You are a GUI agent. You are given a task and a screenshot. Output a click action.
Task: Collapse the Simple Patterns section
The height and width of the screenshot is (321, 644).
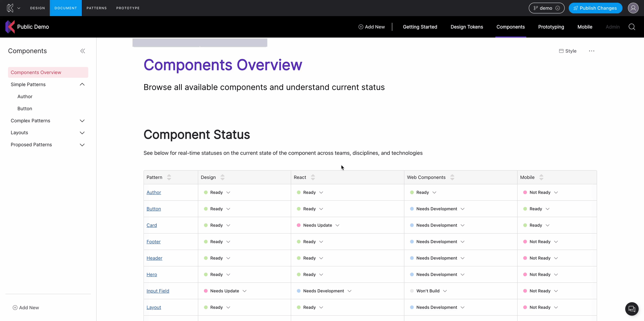82,84
